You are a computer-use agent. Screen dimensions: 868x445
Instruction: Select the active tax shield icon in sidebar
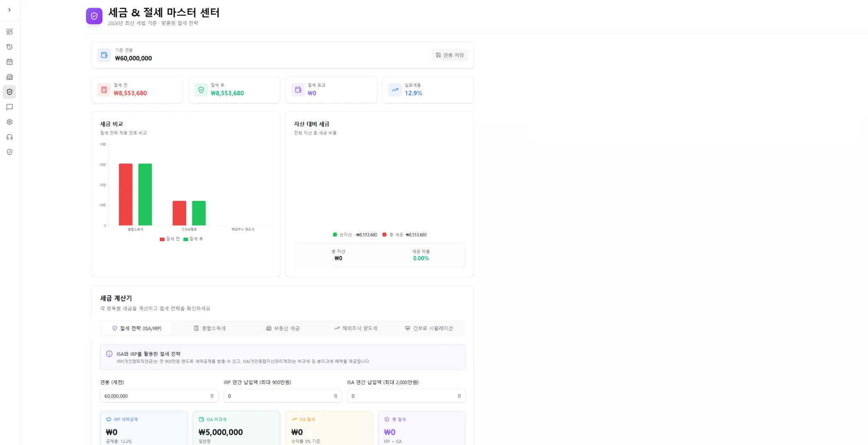[x=9, y=92]
